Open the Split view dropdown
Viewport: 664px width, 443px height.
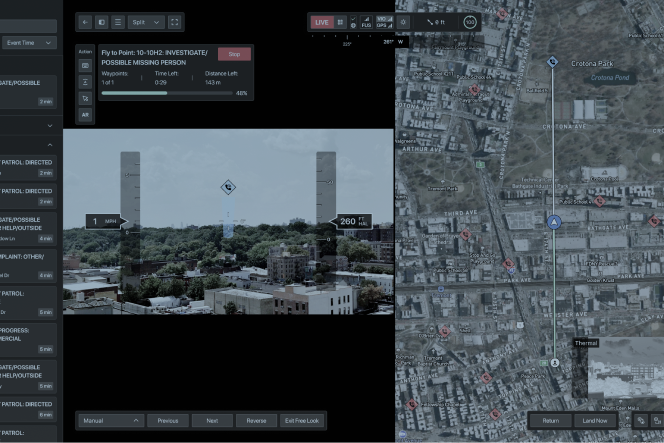click(x=145, y=21)
